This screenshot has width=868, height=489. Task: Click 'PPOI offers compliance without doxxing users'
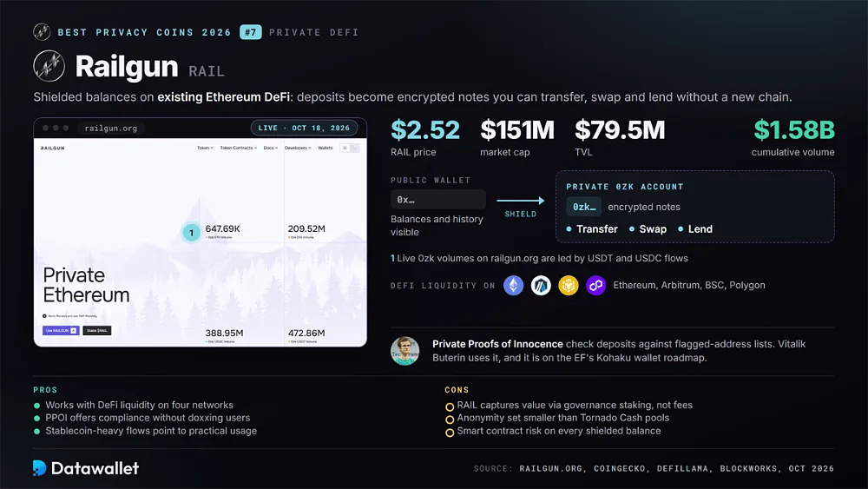tap(148, 418)
